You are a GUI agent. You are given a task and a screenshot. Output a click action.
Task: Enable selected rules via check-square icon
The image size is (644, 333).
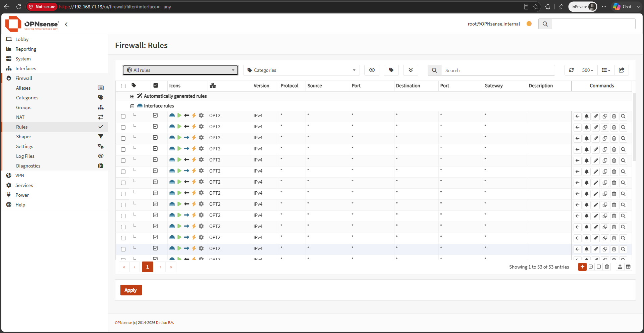(x=591, y=267)
